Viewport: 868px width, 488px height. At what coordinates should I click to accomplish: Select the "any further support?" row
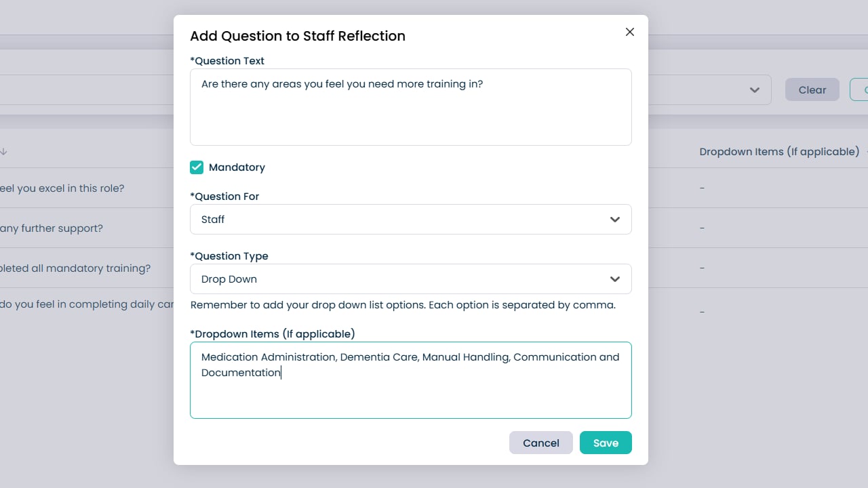pyautogui.click(x=52, y=228)
